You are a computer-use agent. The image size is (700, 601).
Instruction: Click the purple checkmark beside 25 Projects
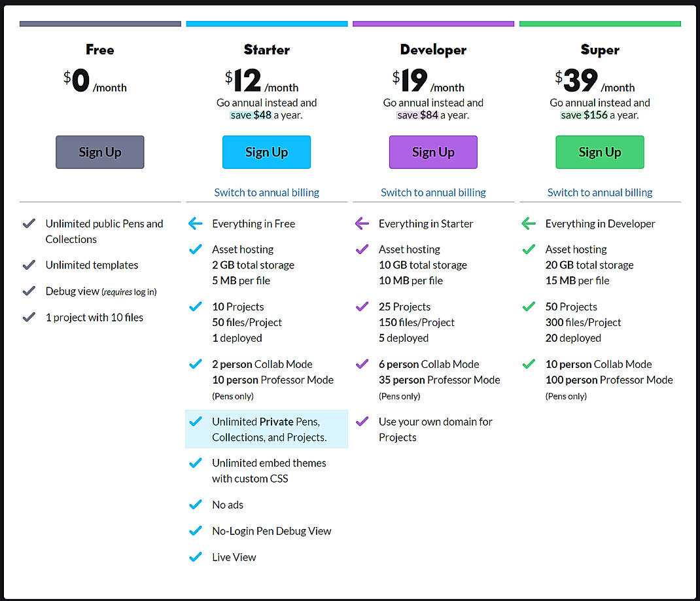coord(362,306)
